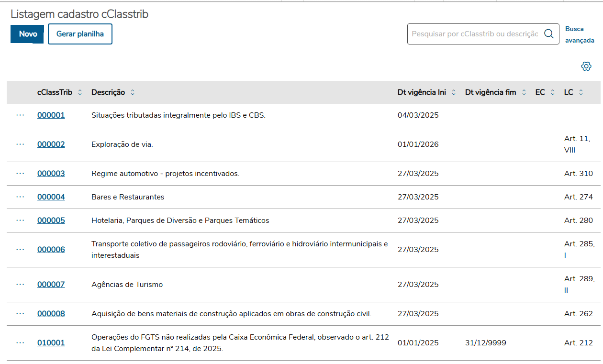
Task: Sort by cClassTrib column
Action: (80, 92)
